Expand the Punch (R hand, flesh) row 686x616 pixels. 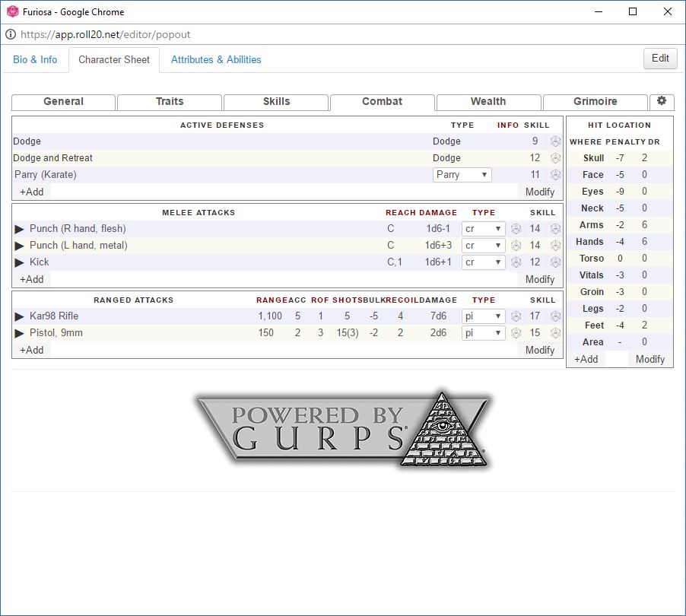19,229
